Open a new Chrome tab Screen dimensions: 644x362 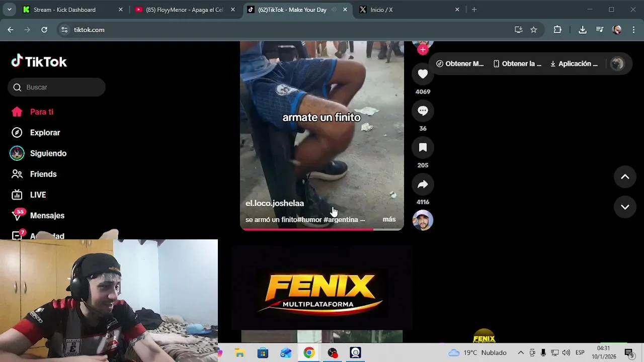[x=474, y=10]
